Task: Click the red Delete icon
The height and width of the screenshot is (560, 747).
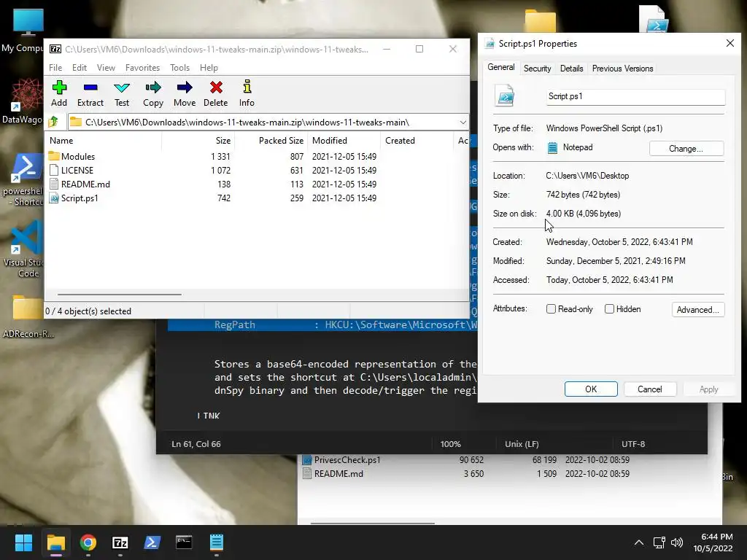Action: 216,87
